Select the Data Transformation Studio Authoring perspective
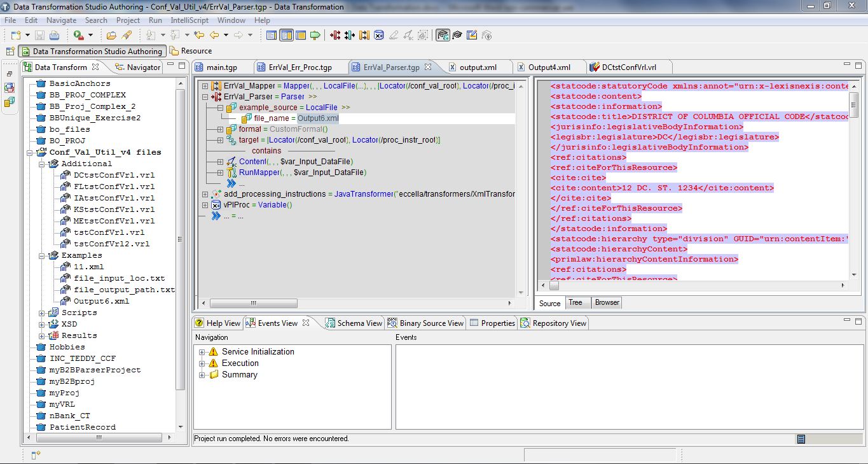The width and height of the screenshot is (868, 464). [92, 52]
